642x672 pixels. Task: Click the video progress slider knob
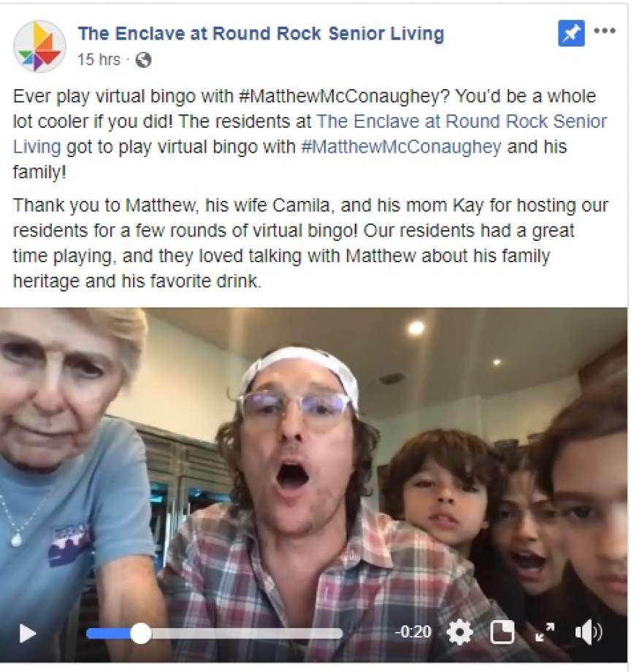(x=140, y=633)
